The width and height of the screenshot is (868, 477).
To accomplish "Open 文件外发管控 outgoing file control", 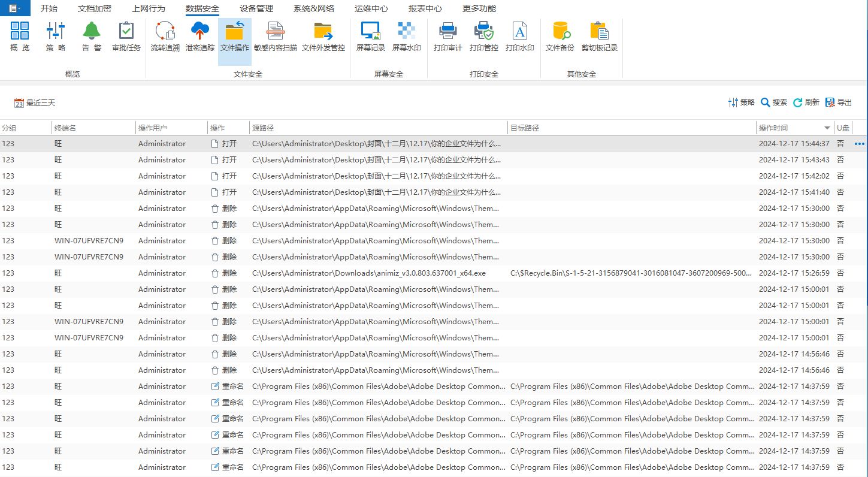I will [x=323, y=36].
